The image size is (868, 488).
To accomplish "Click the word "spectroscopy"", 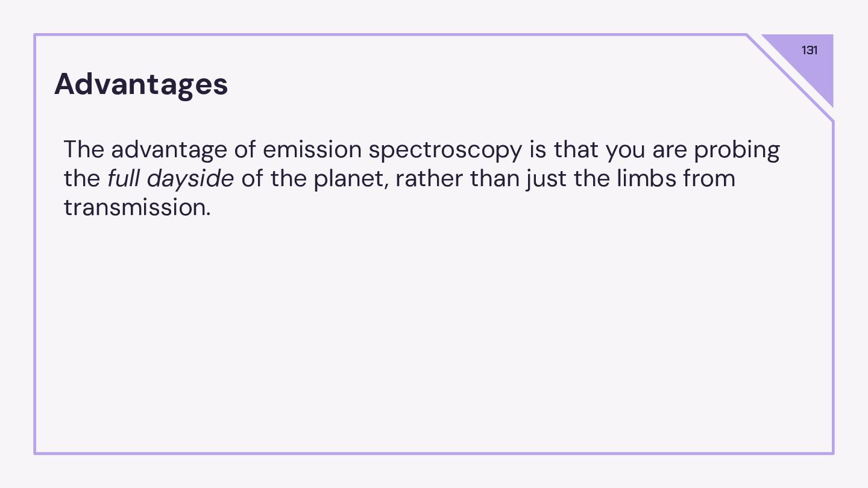I will [445, 150].
